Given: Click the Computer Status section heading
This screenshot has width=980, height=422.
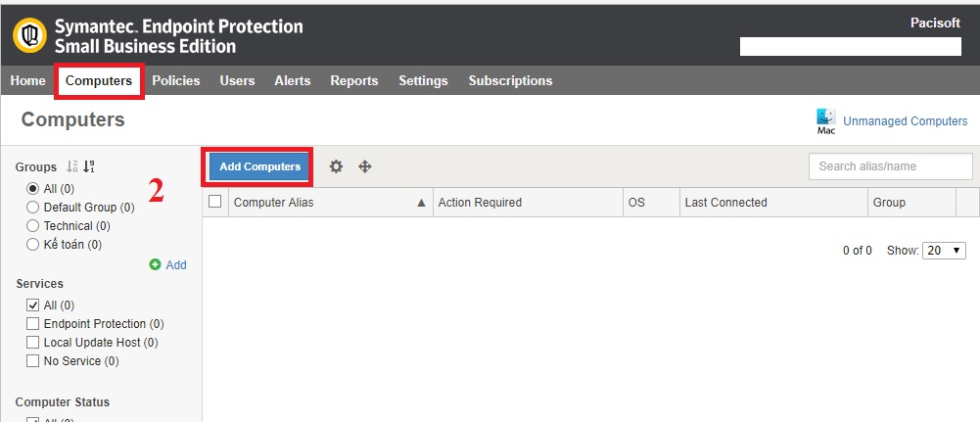Looking at the screenshot, I should pyautogui.click(x=63, y=402).
